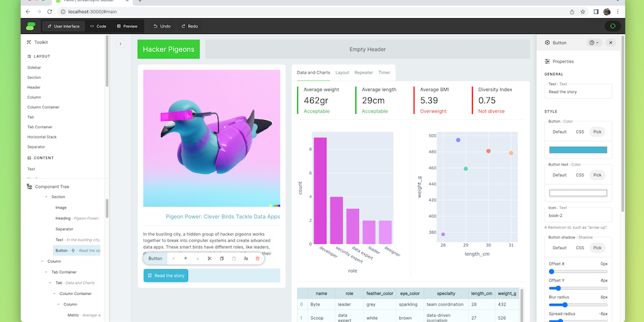Open the help dropdown in settings panel
This screenshot has width=644, height=322.
coord(594,43)
